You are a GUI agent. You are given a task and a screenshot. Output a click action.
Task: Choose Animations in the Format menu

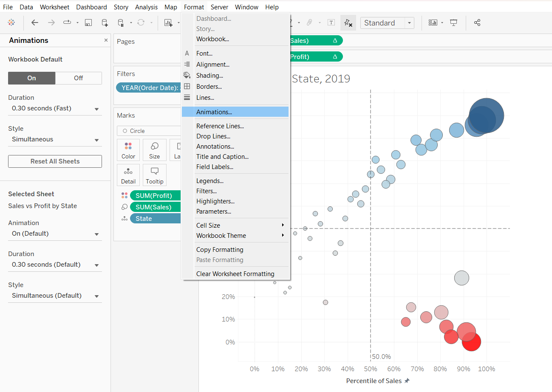click(x=214, y=112)
